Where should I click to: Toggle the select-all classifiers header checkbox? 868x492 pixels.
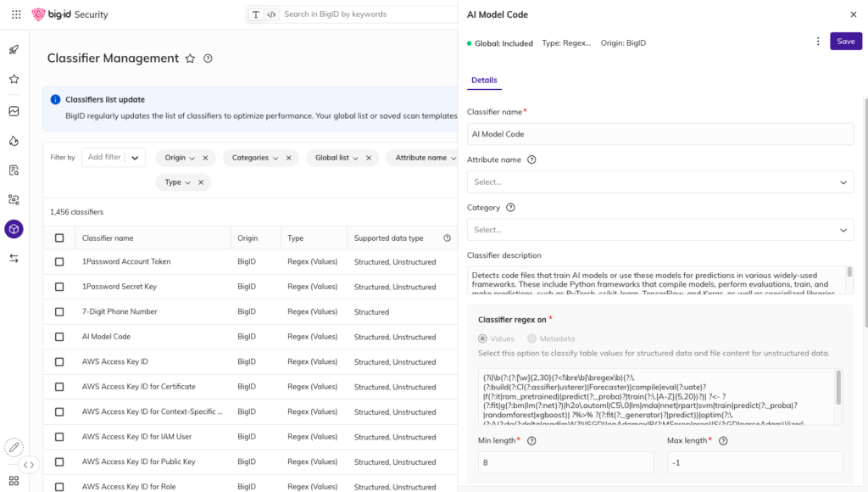(59, 238)
